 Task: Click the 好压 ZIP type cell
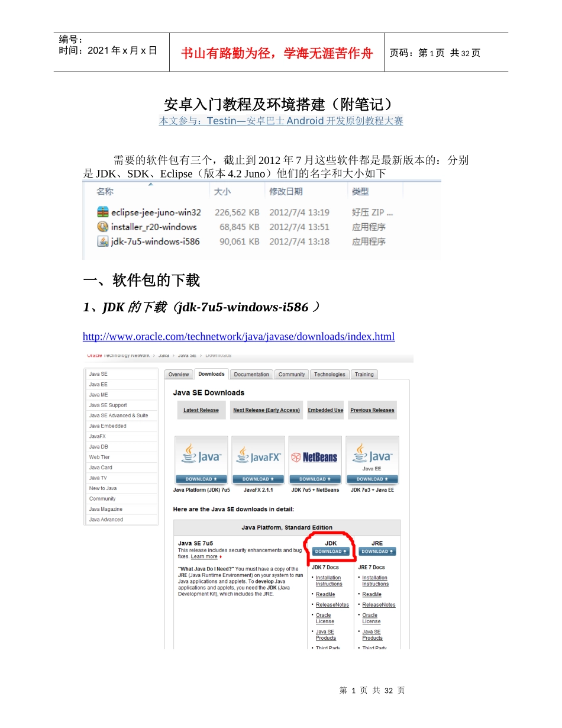372,212
